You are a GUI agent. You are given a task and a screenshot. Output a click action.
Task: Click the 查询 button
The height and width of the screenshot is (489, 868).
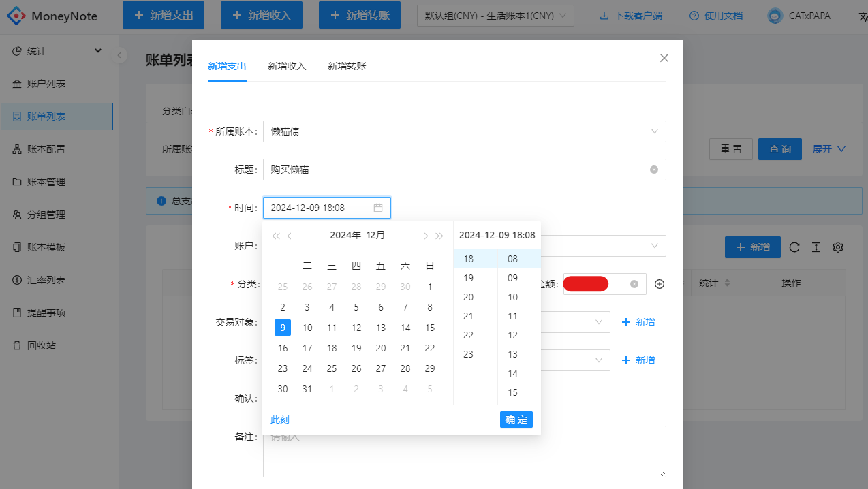pos(780,149)
